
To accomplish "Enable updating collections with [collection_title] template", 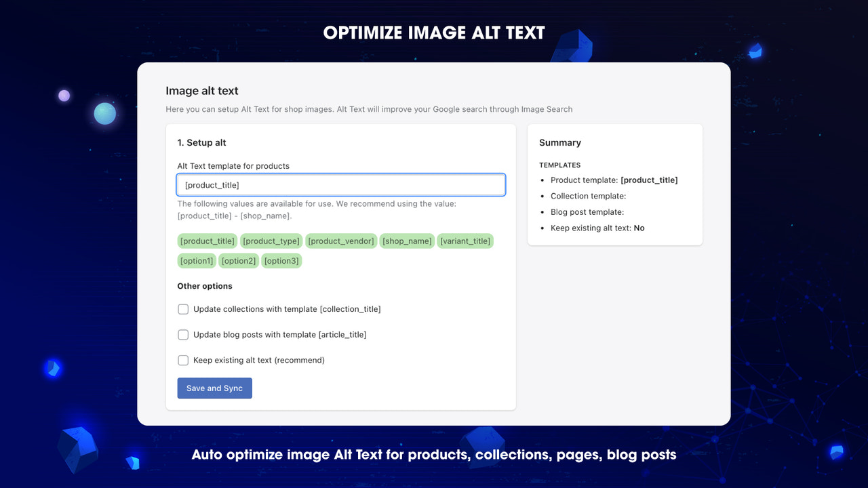I will [x=183, y=309].
